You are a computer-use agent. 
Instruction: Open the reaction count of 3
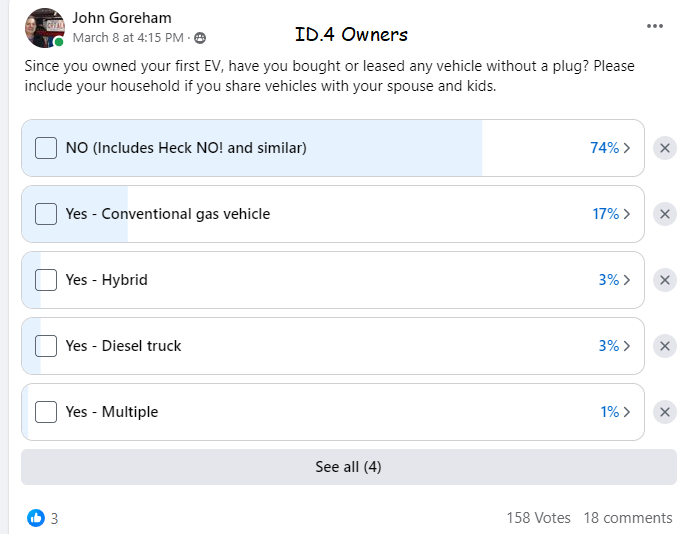[54, 519]
